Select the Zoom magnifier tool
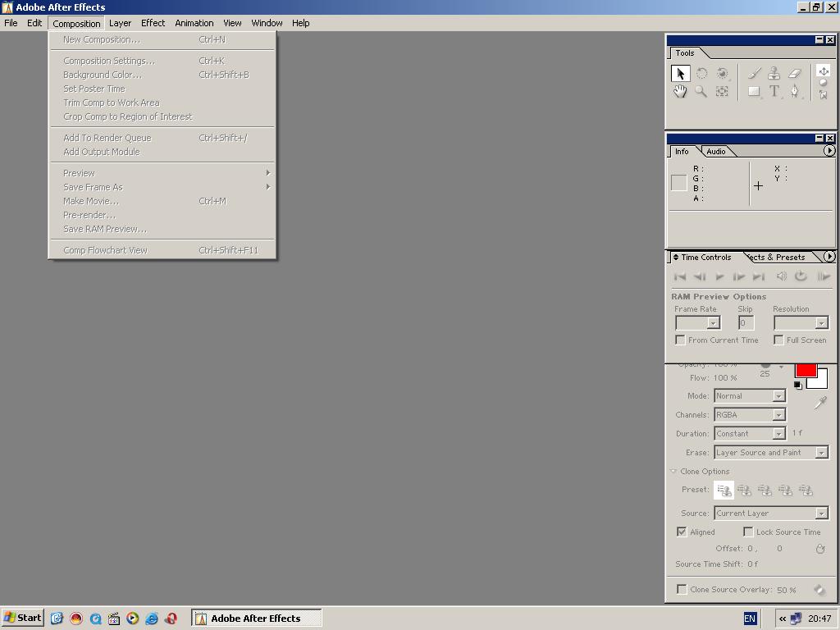 tap(701, 92)
